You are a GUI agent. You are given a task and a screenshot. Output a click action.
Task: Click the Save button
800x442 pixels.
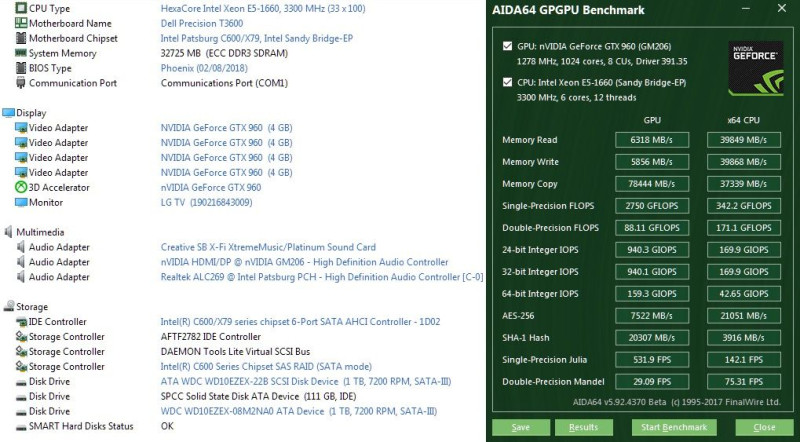[x=521, y=427]
